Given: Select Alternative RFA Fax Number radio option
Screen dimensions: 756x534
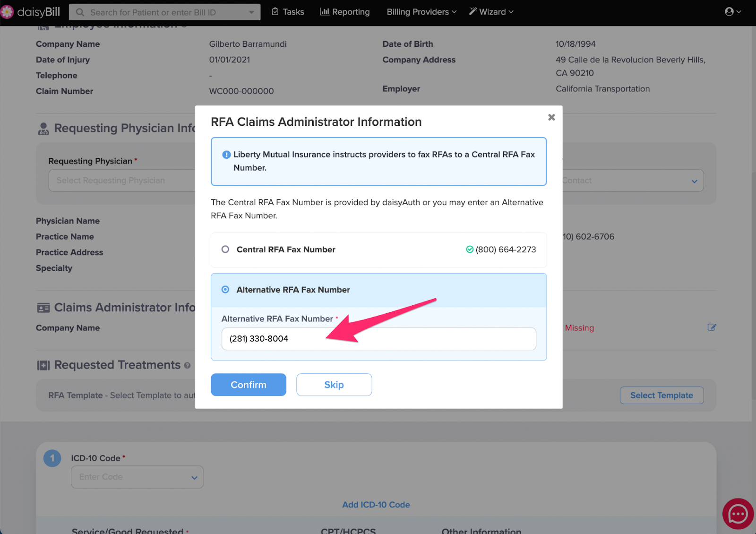Looking at the screenshot, I should (225, 290).
